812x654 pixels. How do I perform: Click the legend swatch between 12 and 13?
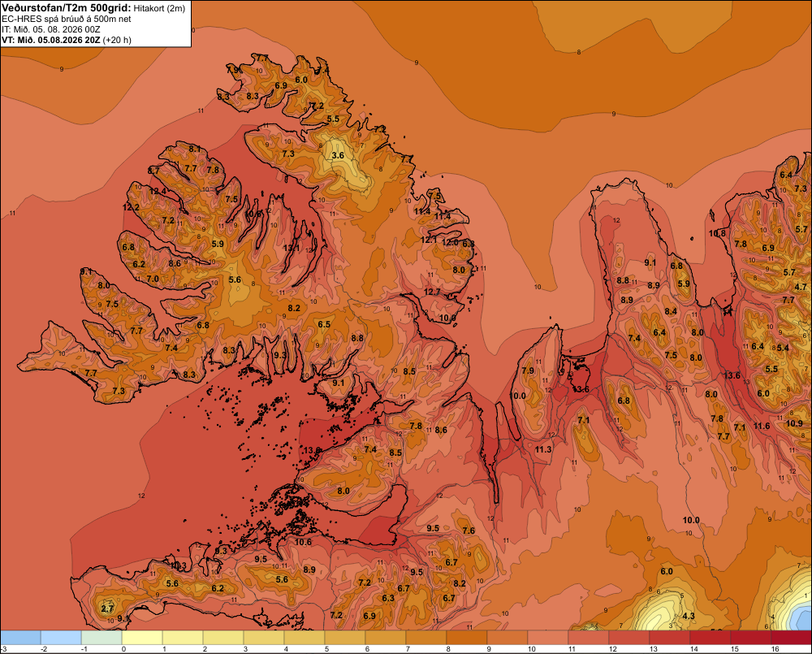[629, 638]
